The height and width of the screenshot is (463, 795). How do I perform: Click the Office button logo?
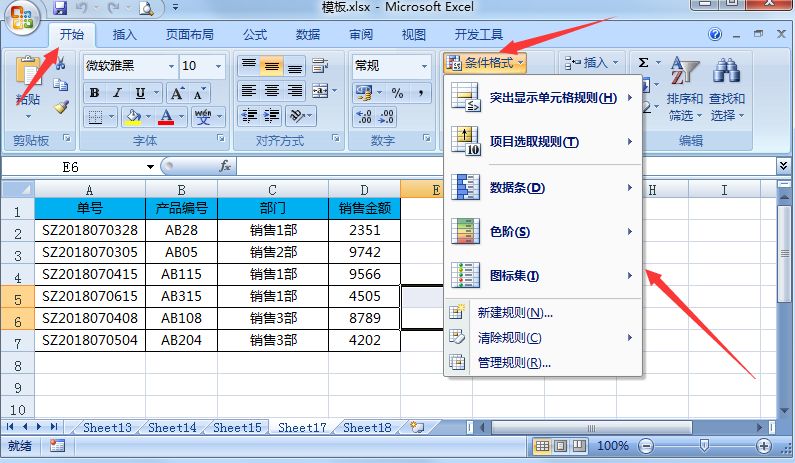tap(21, 18)
